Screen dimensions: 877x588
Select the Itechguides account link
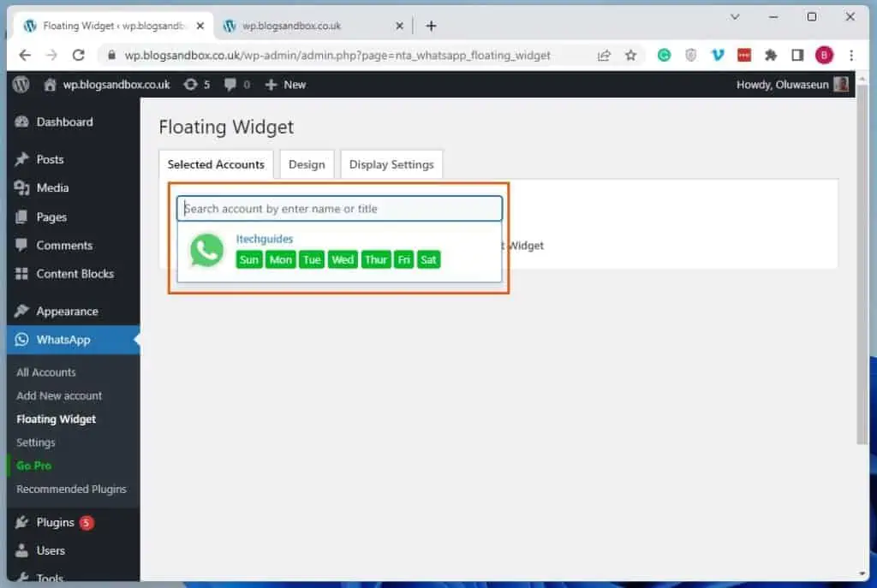pos(264,239)
